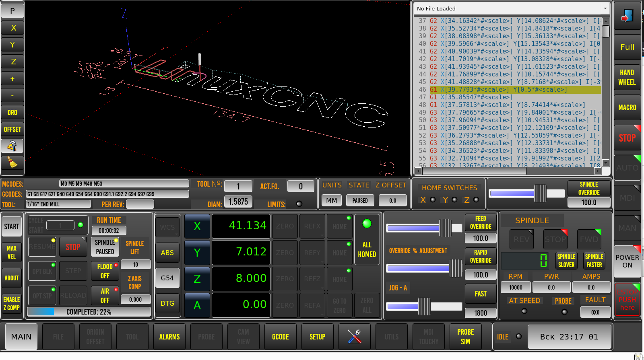The height and width of the screenshot is (360, 644).
Task: Click the large red STOP button at right
Action: coord(627,138)
